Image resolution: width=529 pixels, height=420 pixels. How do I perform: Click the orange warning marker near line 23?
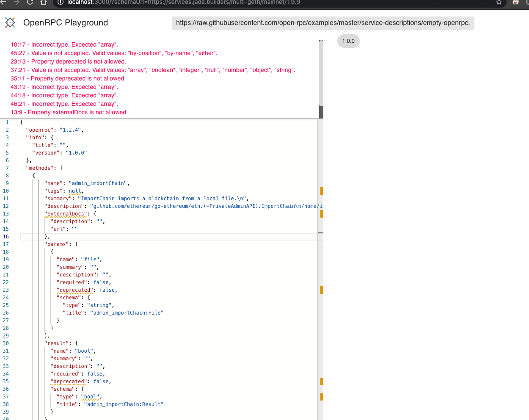pyautogui.click(x=322, y=290)
